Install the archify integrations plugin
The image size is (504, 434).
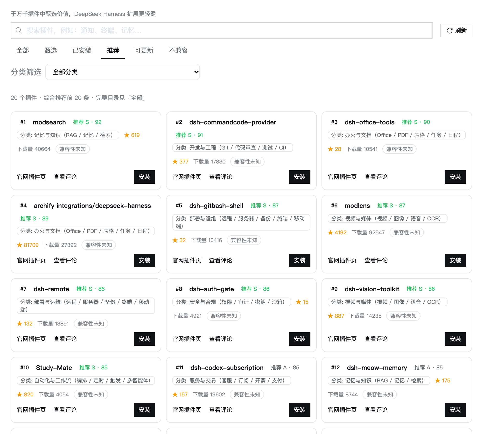click(x=144, y=260)
